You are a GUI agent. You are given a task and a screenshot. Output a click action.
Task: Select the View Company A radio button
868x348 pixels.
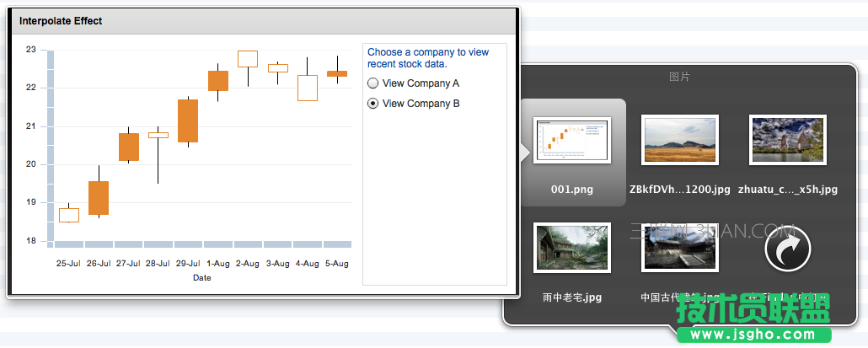(373, 83)
